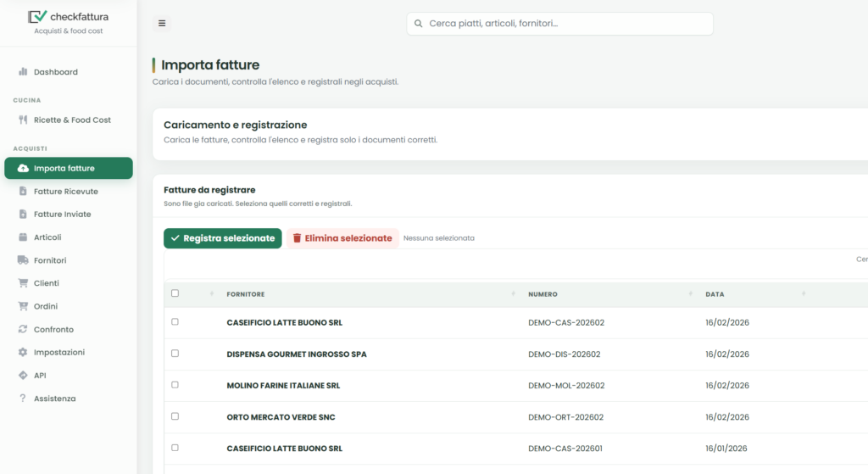
Task: Click Registra selezionate button
Action: point(223,238)
